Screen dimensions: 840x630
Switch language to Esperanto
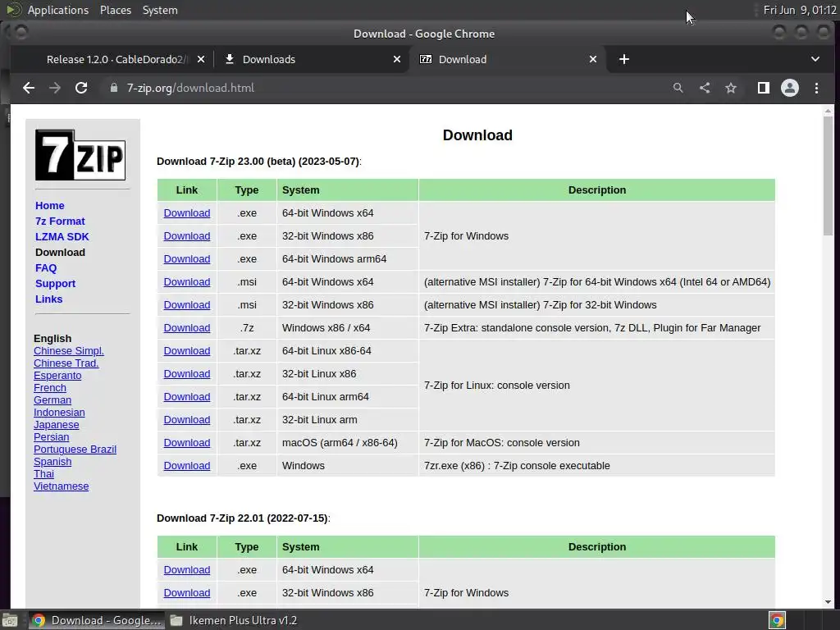(57, 376)
